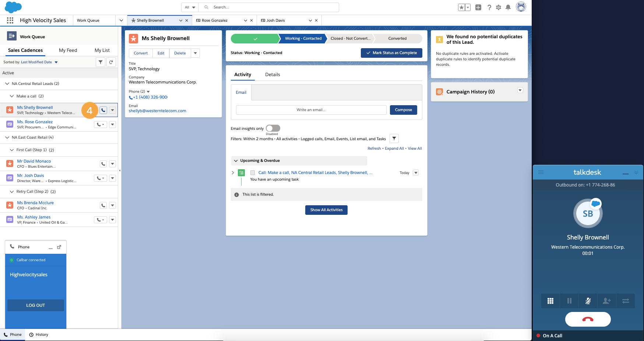This screenshot has height=341, width=644.
Task: Expand the Make a call task details
Action: click(233, 173)
